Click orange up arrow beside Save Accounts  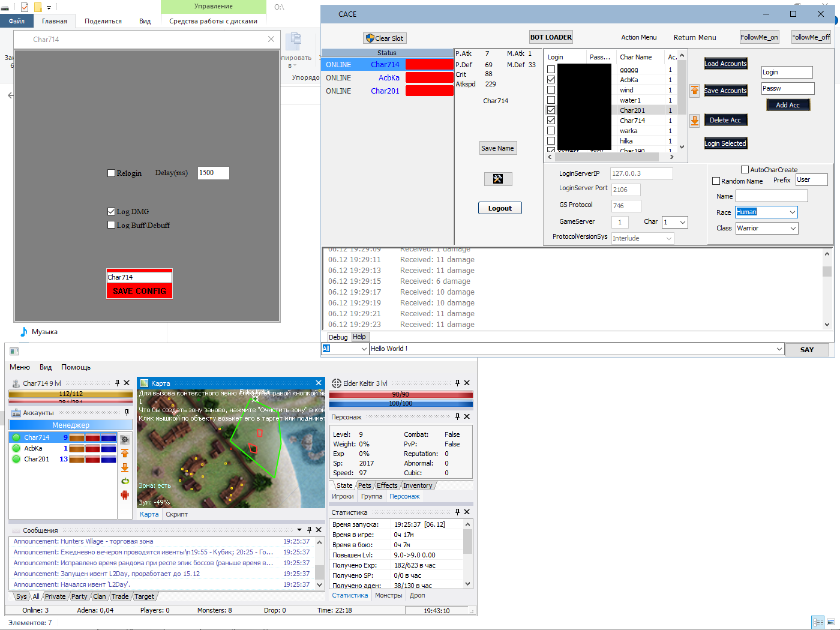(x=694, y=90)
